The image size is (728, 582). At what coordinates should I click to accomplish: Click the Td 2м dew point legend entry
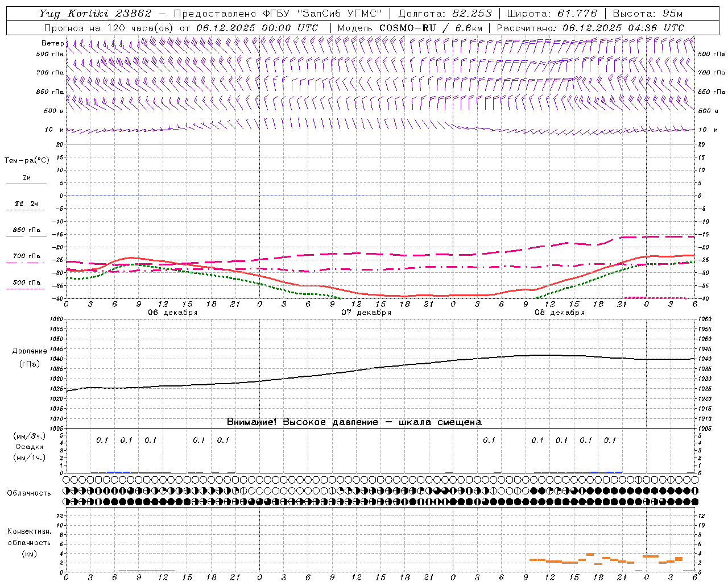tap(27, 203)
